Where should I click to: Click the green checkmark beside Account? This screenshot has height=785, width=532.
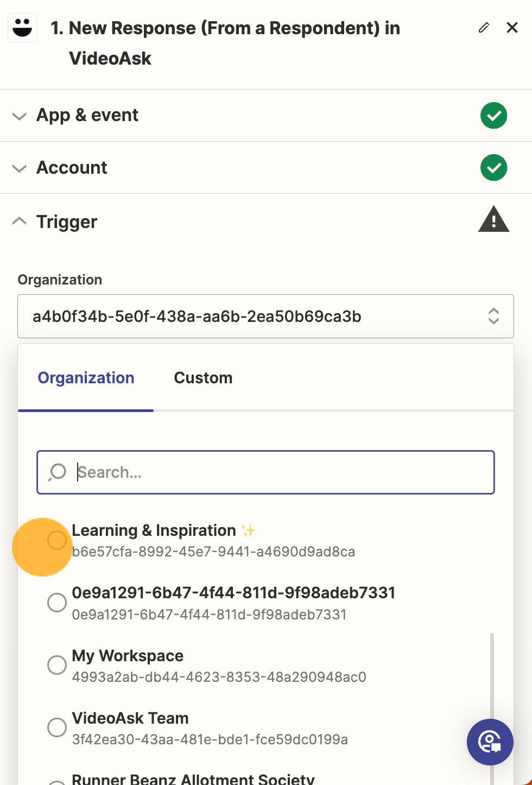pos(493,168)
